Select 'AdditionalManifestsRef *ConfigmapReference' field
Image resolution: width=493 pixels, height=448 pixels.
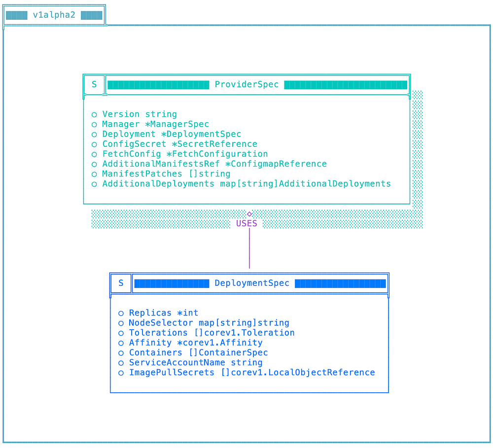click(x=214, y=164)
